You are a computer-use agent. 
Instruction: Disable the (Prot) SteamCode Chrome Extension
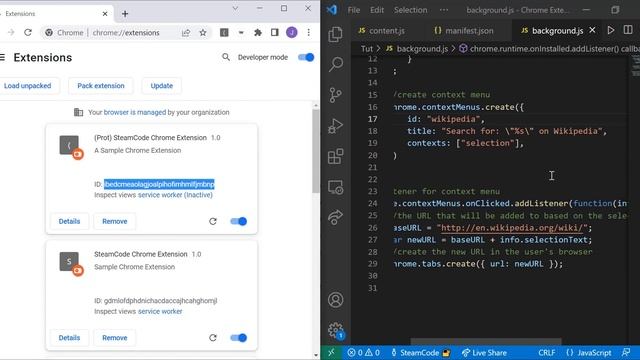pyautogui.click(x=238, y=221)
